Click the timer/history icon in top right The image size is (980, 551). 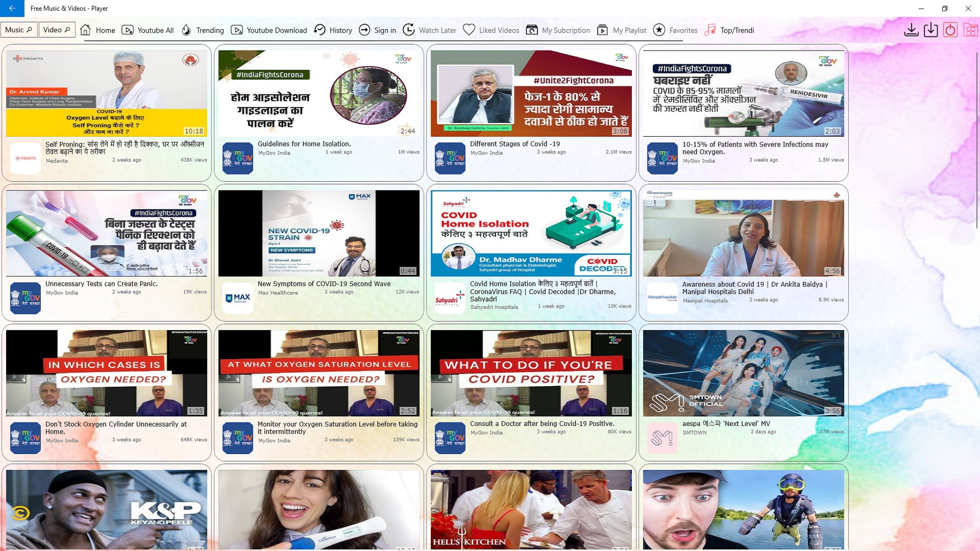click(952, 30)
